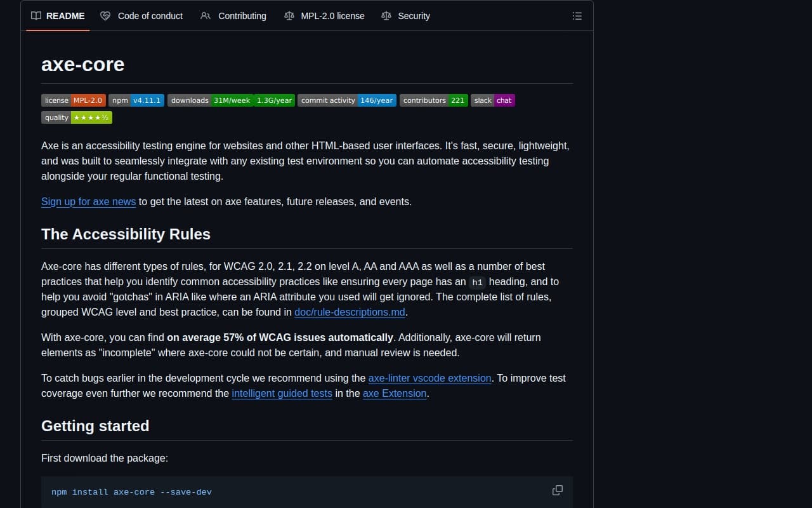This screenshot has height=508, width=812.
Task: Click the license MPL-2.0 badge
Action: [74, 100]
